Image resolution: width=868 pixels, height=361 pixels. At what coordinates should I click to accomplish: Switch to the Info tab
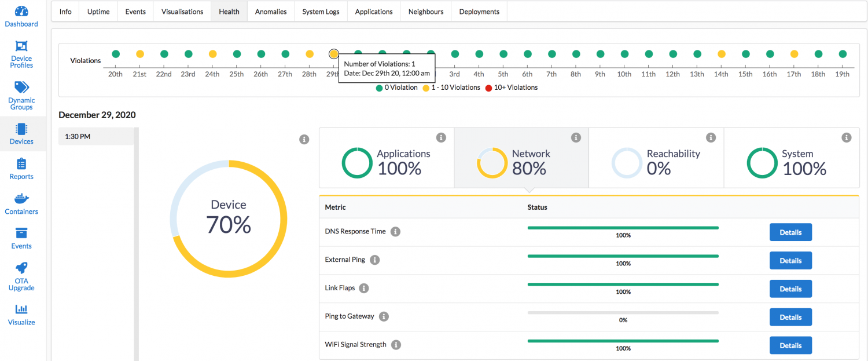pyautogui.click(x=65, y=12)
